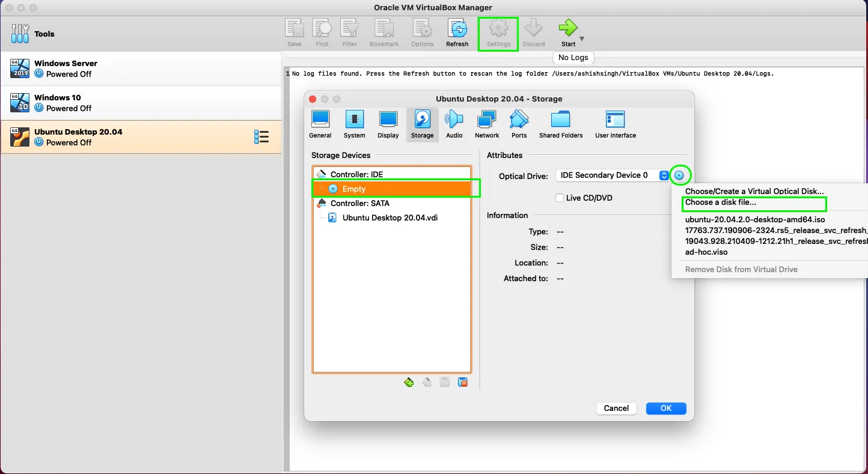The image size is (868, 474).
Task: Open the Settings gear in the toolbar
Action: [x=498, y=33]
